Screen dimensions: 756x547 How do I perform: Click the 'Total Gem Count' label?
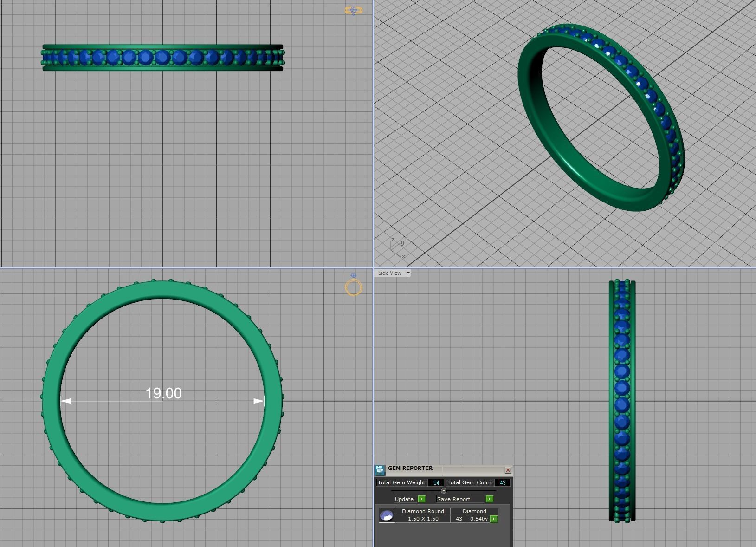point(470,482)
